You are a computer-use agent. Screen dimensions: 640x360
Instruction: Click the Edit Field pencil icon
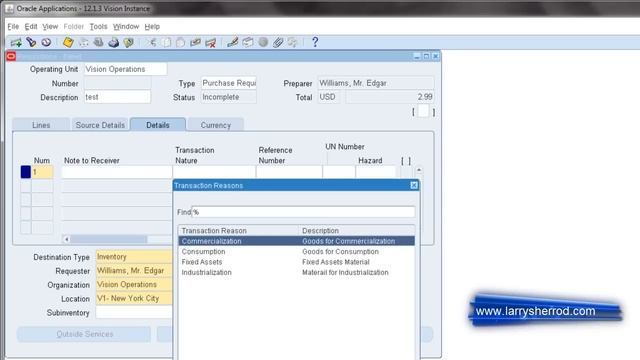233,42
